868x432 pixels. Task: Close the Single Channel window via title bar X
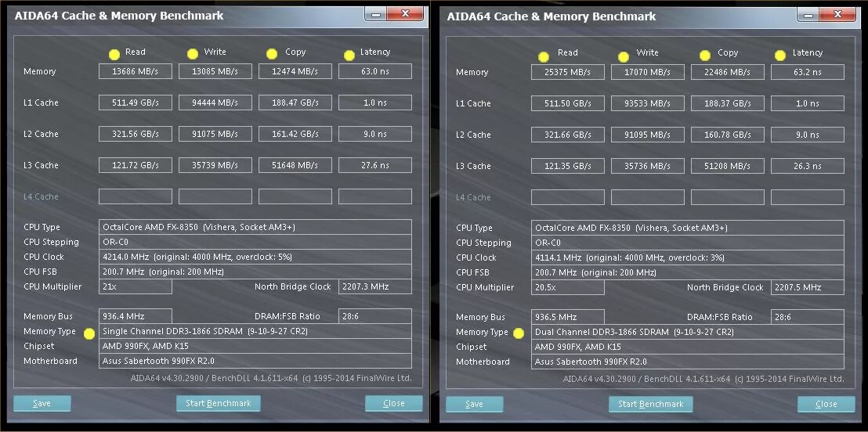tap(405, 14)
